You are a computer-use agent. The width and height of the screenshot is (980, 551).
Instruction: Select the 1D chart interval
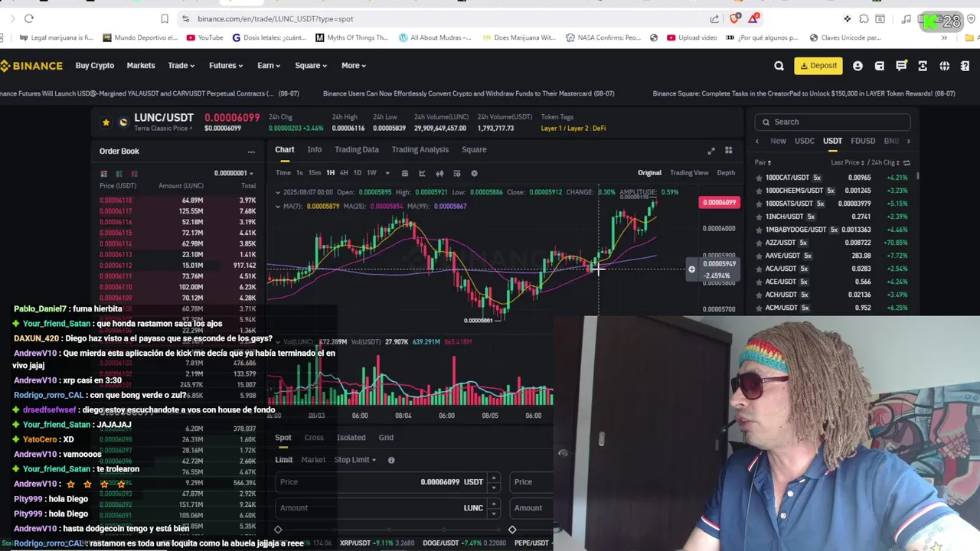pos(357,173)
